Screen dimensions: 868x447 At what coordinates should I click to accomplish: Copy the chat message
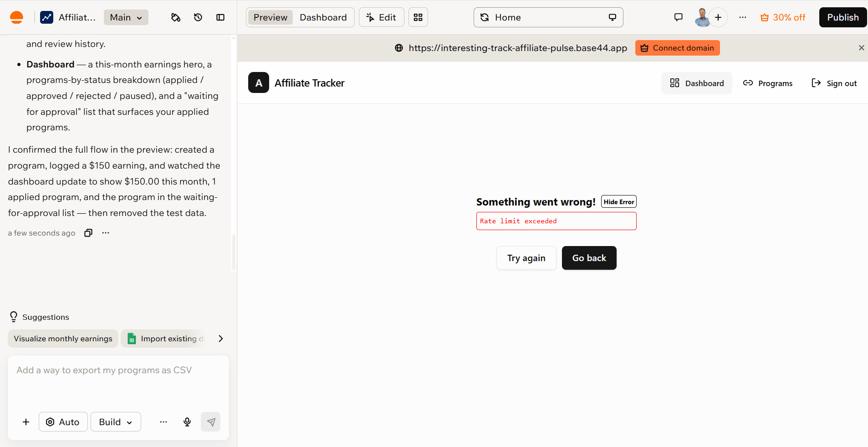[88, 233]
